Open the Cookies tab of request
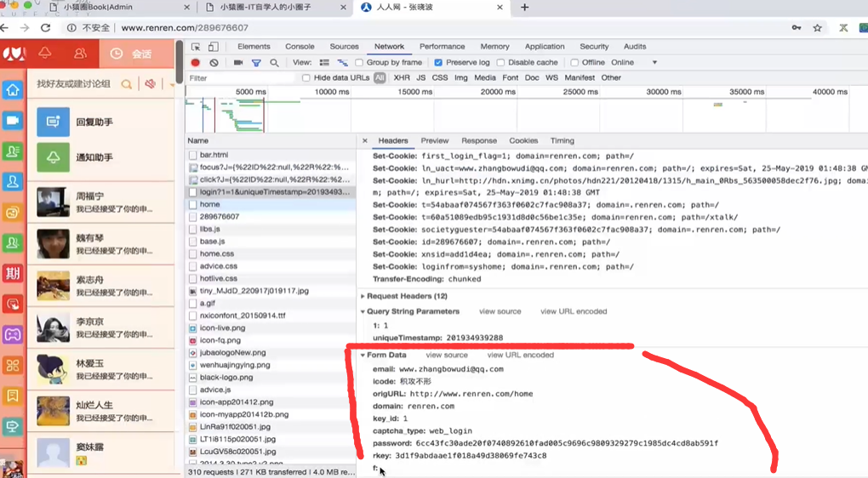 pyautogui.click(x=523, y=141)
